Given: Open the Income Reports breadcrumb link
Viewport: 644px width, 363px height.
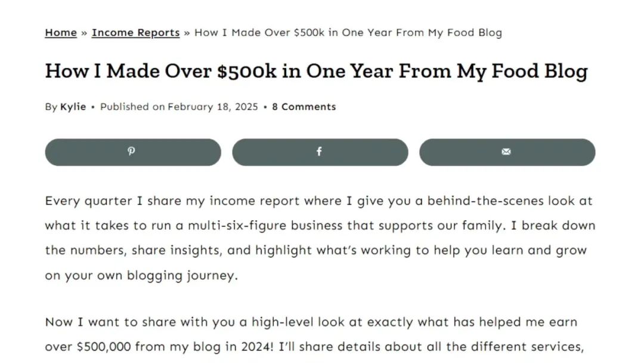Looking at the screenshot, I should 135,32.
